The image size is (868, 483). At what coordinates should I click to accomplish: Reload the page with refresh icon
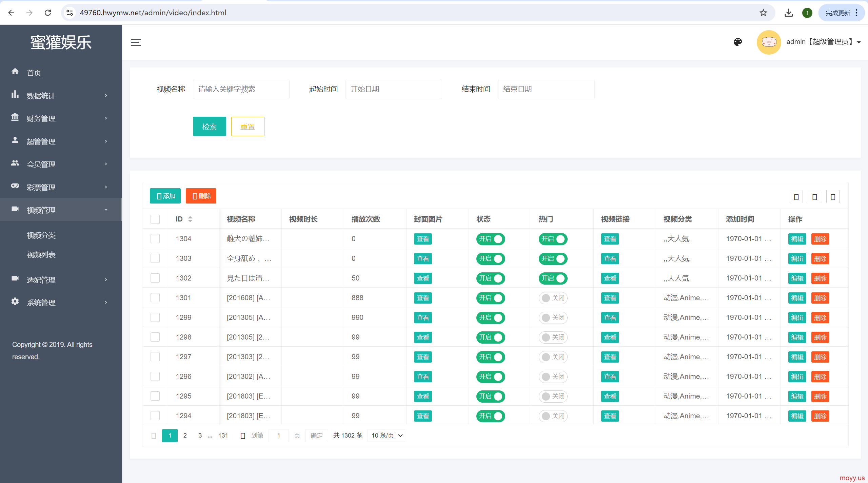48,13
